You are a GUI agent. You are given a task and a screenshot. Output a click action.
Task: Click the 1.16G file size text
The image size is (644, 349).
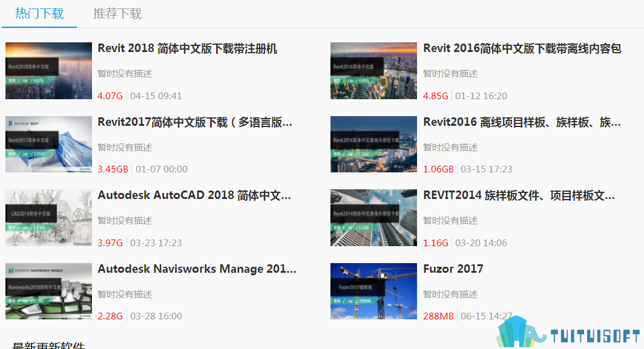[x=436, y=243]
